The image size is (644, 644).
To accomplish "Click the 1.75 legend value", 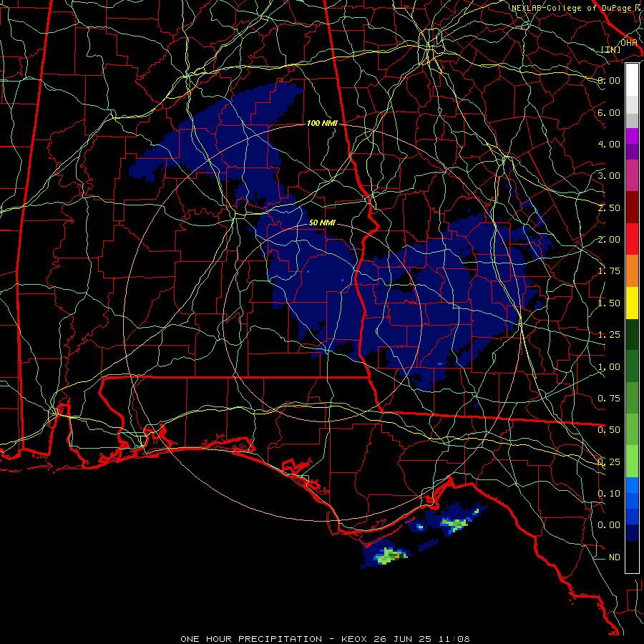I will (x=609, y=271).
